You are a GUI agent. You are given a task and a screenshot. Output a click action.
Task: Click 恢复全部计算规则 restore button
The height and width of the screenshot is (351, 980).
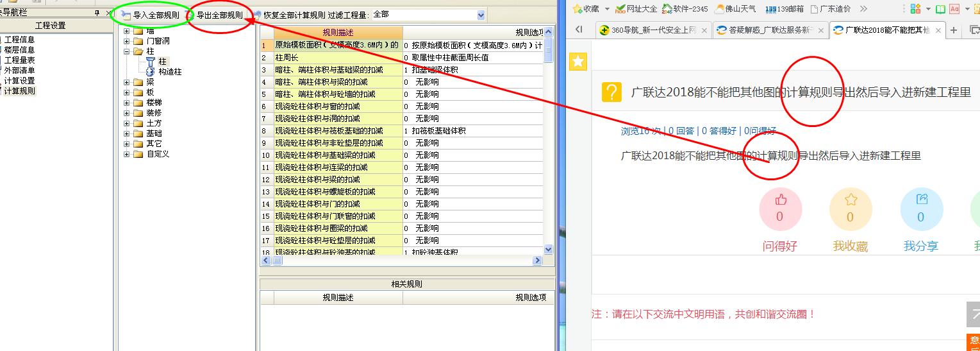289,15
